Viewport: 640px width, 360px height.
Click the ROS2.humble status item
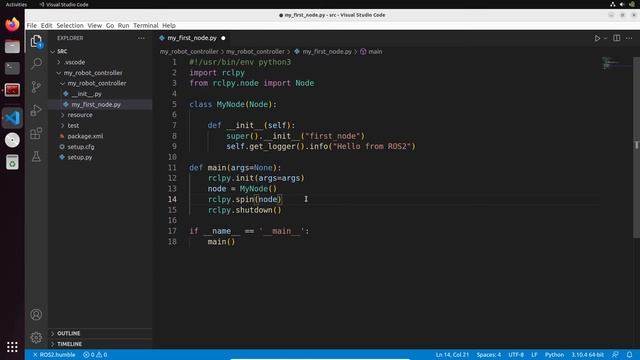tap(54, 355)
